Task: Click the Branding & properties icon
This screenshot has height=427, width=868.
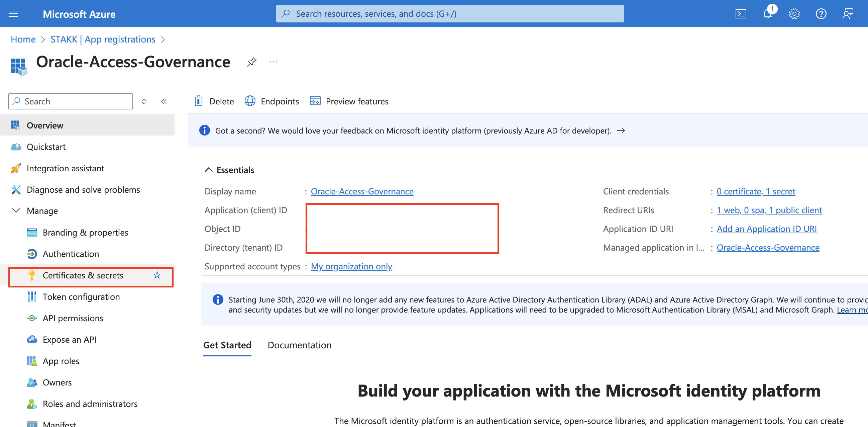Action: (32, 232)
